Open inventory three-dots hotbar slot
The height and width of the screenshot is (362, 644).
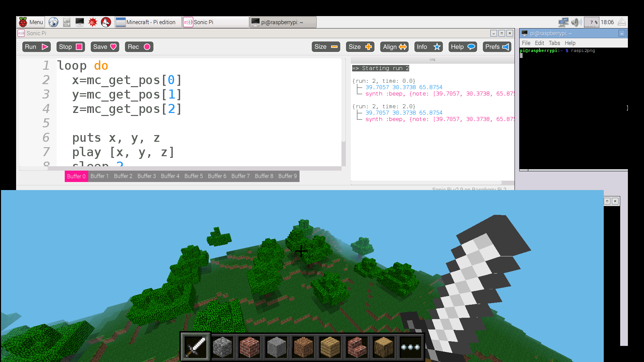[x=410, y=347]
